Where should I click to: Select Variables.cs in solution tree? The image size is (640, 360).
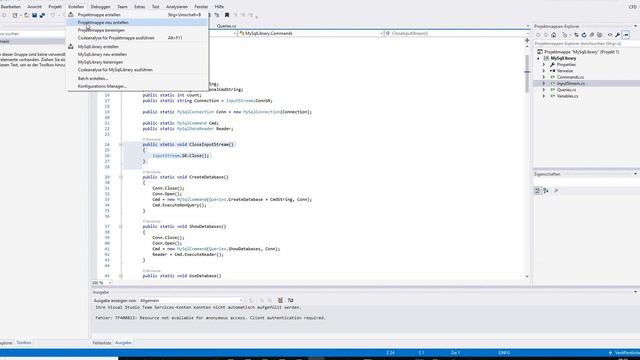567,96
